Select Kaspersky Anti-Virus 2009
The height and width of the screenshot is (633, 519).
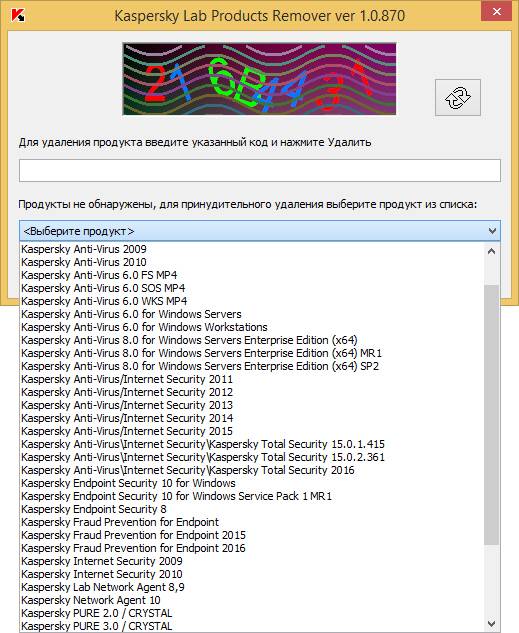pos(252,249)
